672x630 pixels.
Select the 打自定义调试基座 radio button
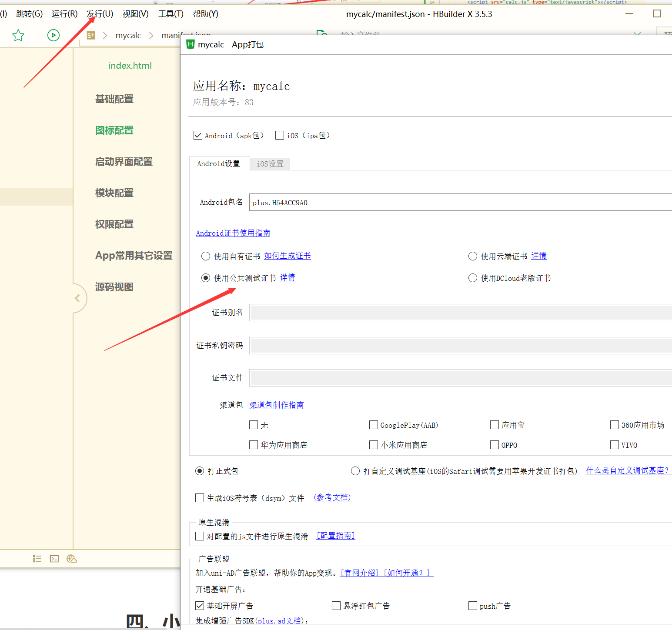[355, 471]
